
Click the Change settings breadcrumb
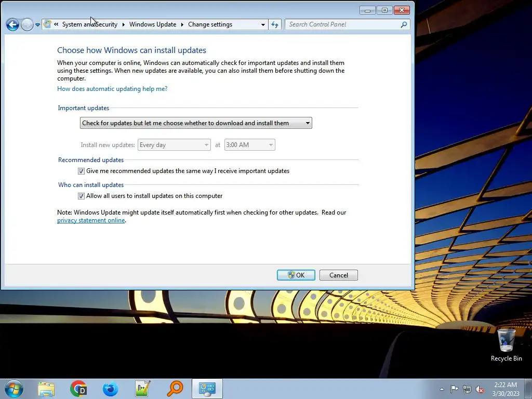pyautogui.click(x=210, y=24)
